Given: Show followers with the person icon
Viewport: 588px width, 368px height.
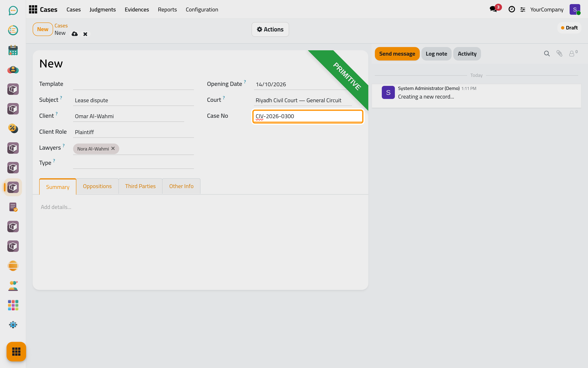Looking at the screenshot, I should coord(573,53).
